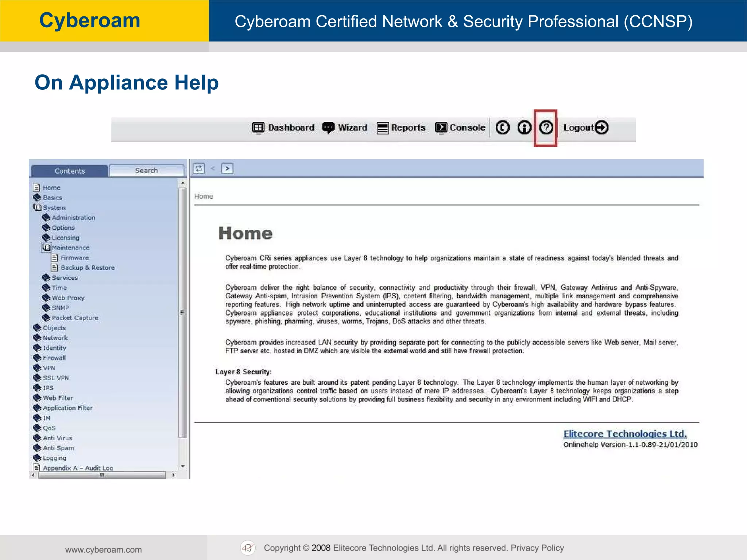Click the horizontal scroll-right arrow in contents

pos(173,475)
